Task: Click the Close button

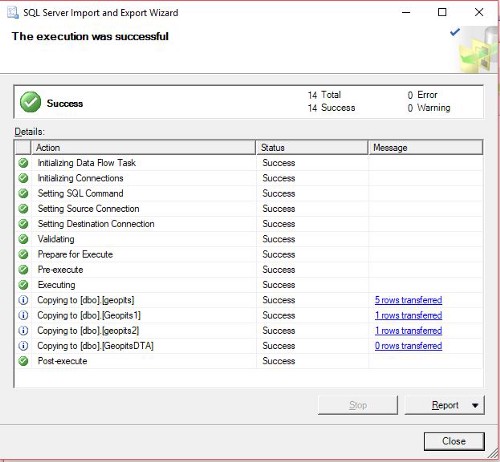Action: [454, 441]
